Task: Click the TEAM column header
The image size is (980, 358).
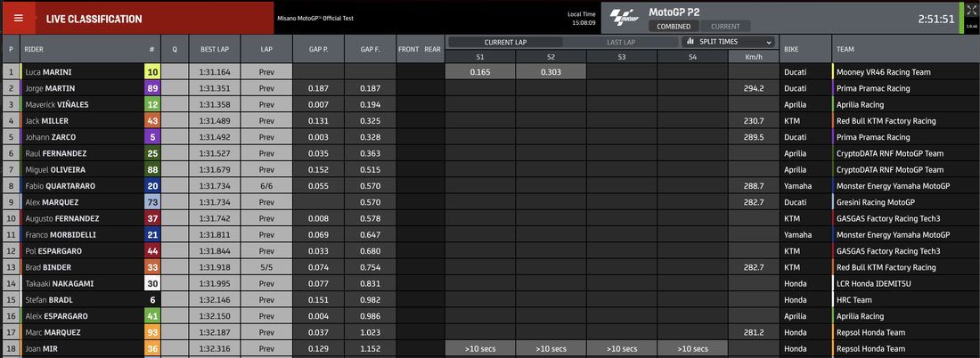Action: point(906,49)
